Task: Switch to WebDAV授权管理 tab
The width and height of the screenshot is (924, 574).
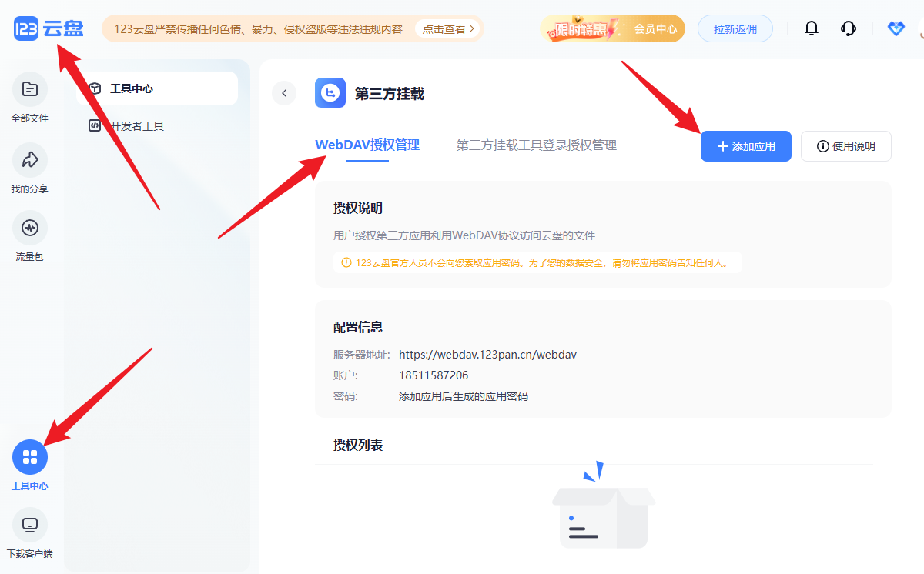Action: (x=367, y=145)
